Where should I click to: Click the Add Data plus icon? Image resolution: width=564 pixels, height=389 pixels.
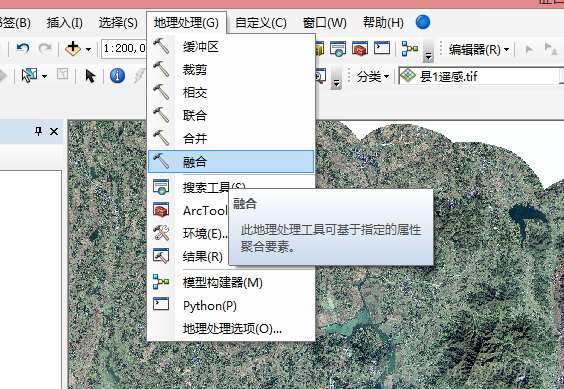click(73, 48)
